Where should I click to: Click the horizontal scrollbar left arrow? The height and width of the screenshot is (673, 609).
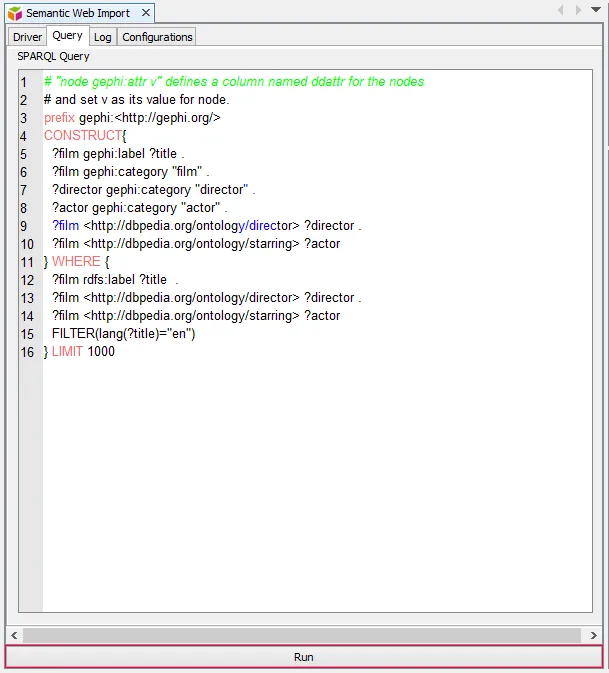14,635
